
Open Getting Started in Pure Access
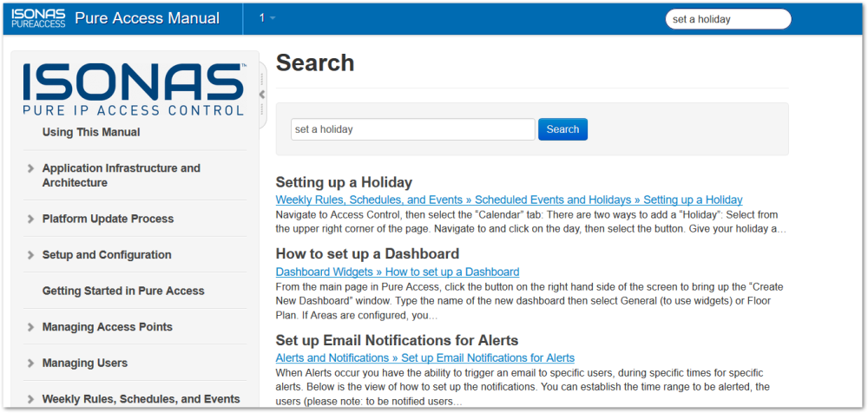coord(123,291)
